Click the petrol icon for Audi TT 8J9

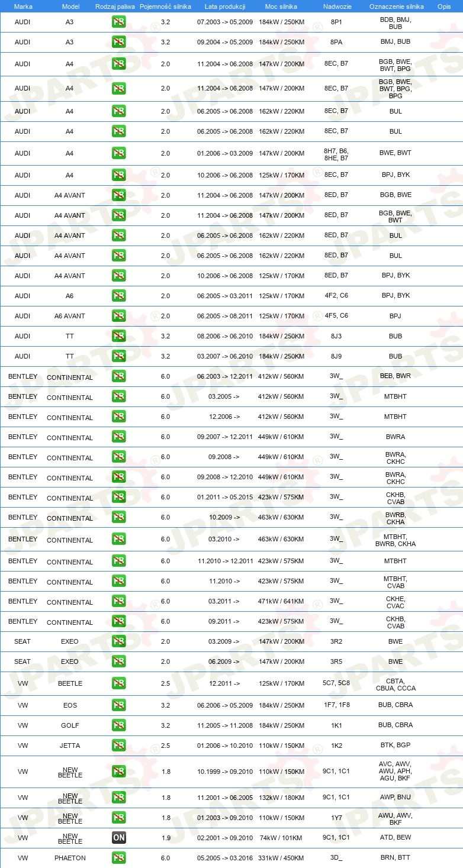pyautogui.click(x=118, y=356)
